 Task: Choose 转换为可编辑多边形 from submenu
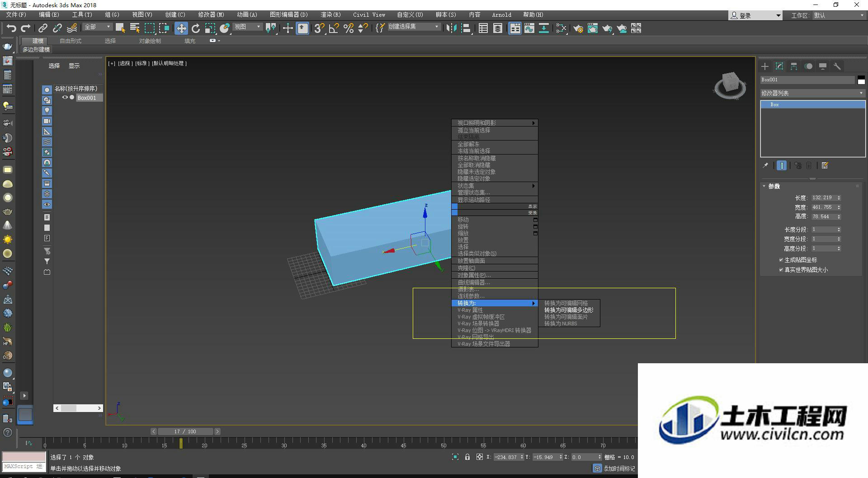click(x=569, y=310)
